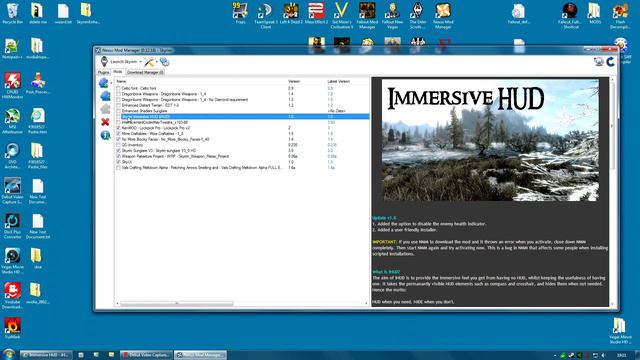Toggle checkbox for Dragonbone Weapons No Diamond requirement
Image resolution: width=640 pixels, height=360 pixels.
click(118, 100)
